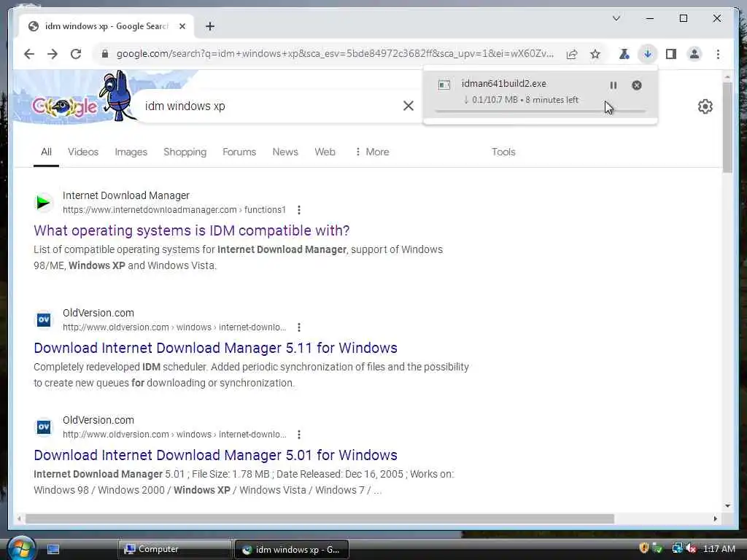
Task: Close the 'idm windows xp' tab
Action: 182,26
